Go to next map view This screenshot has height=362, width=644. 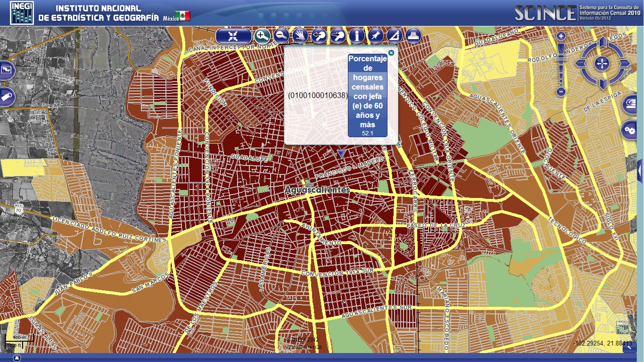(338, 36)
